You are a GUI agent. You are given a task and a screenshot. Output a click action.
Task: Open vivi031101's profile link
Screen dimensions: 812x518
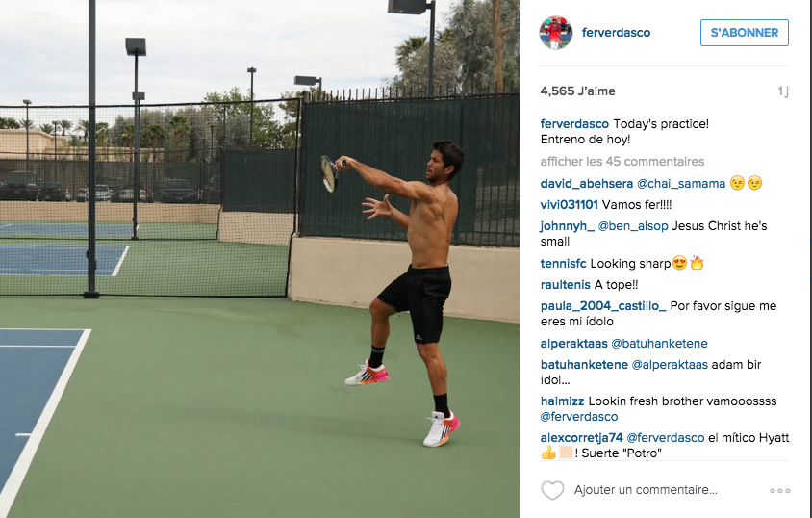(x=570, y=205)
